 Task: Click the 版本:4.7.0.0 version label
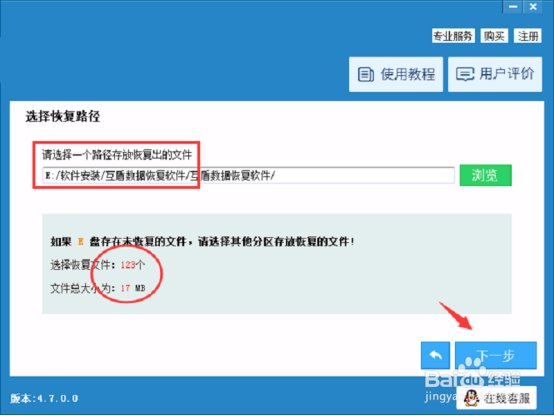pos(44,398)
